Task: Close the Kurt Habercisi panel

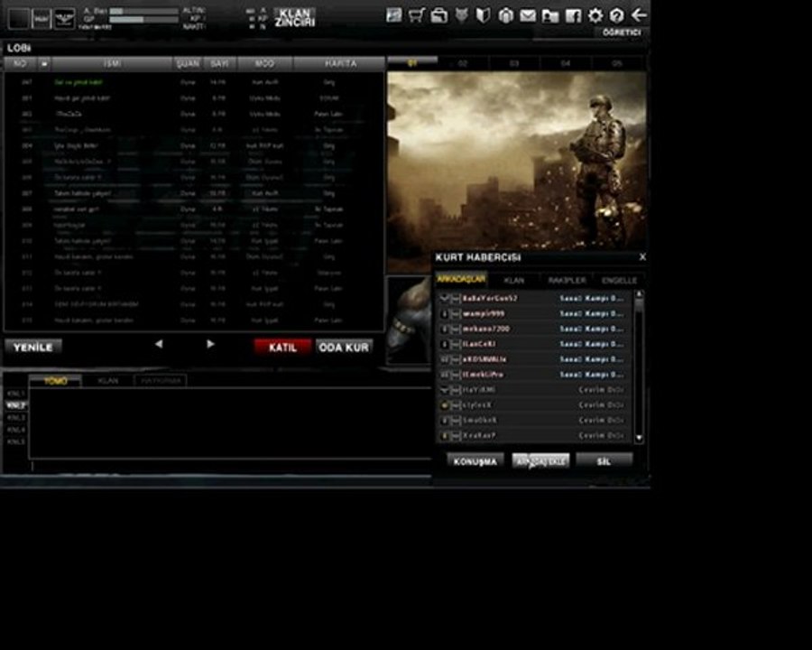Action: pos(642,257)
